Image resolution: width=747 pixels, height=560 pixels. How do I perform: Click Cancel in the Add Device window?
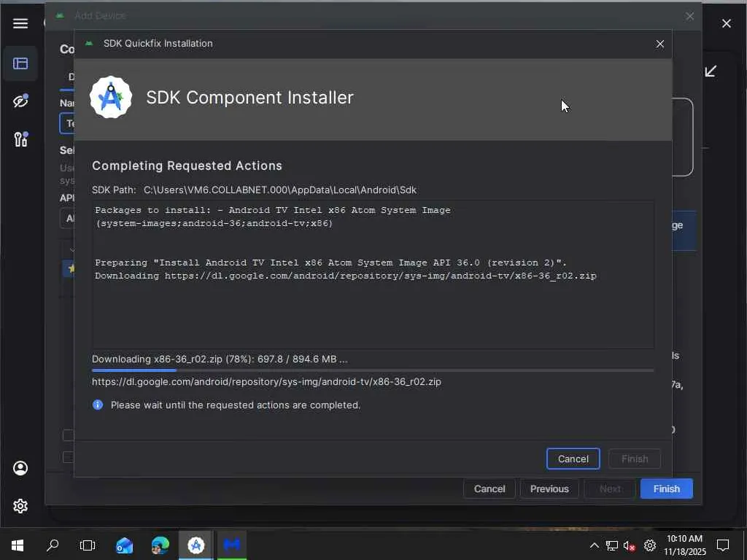[x=489, y=489]
